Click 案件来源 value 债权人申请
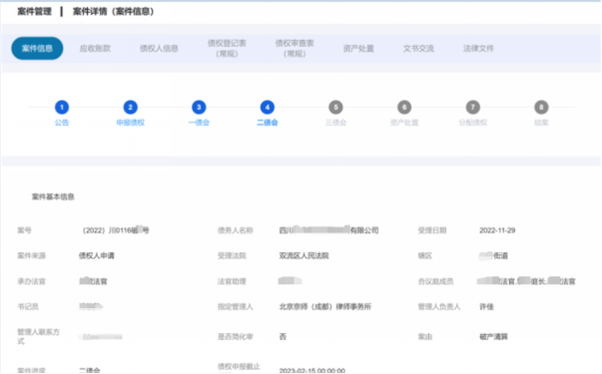The image size is (602, 374). click(97, 256)
